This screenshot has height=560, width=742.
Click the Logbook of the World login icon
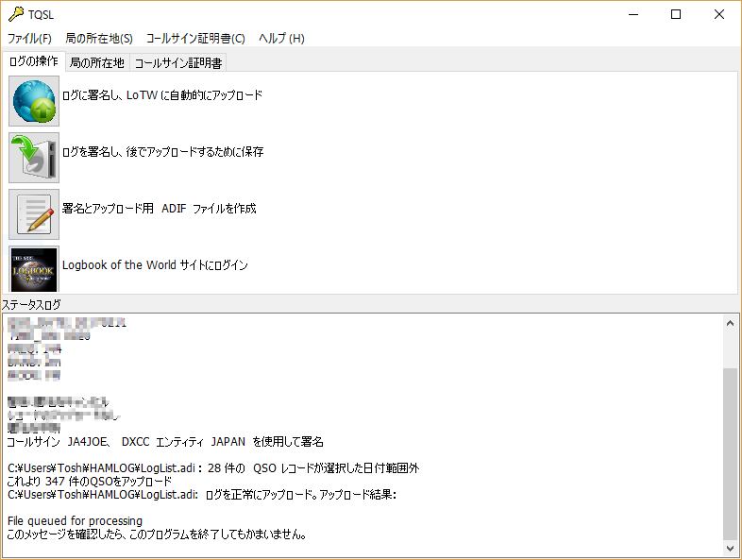tap(34, 269)
